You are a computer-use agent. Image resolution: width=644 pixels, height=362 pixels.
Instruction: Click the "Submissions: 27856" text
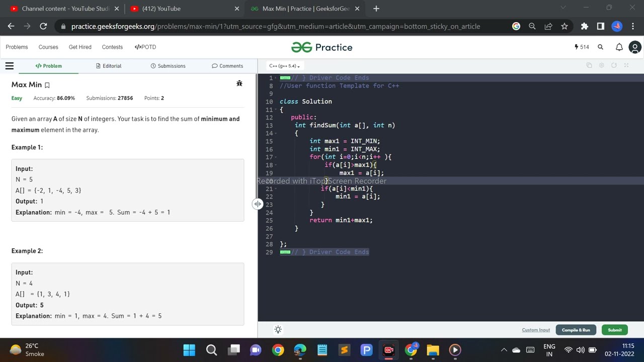click(x=110, y=98)
